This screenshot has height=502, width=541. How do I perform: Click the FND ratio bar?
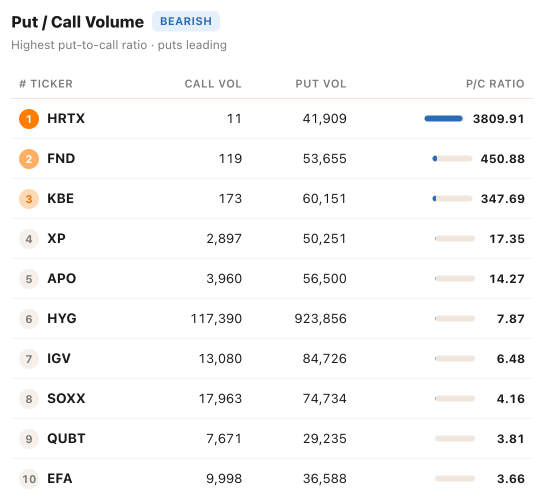[x=452, y=159]
